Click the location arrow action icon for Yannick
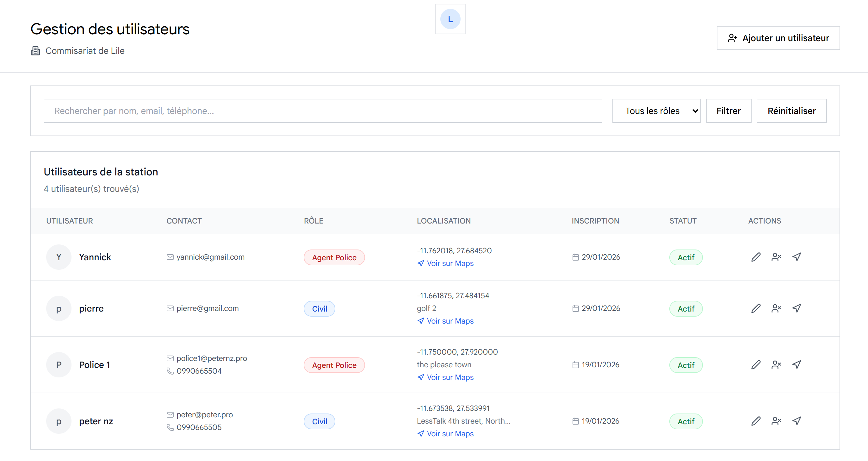The height and width of the screenshot is (461, 868). pyautogui.click(x=797, y=257)
